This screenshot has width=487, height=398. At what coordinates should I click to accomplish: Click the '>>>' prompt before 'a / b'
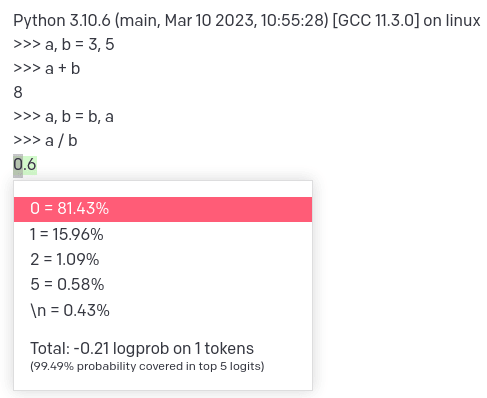[x=27, y=140]
